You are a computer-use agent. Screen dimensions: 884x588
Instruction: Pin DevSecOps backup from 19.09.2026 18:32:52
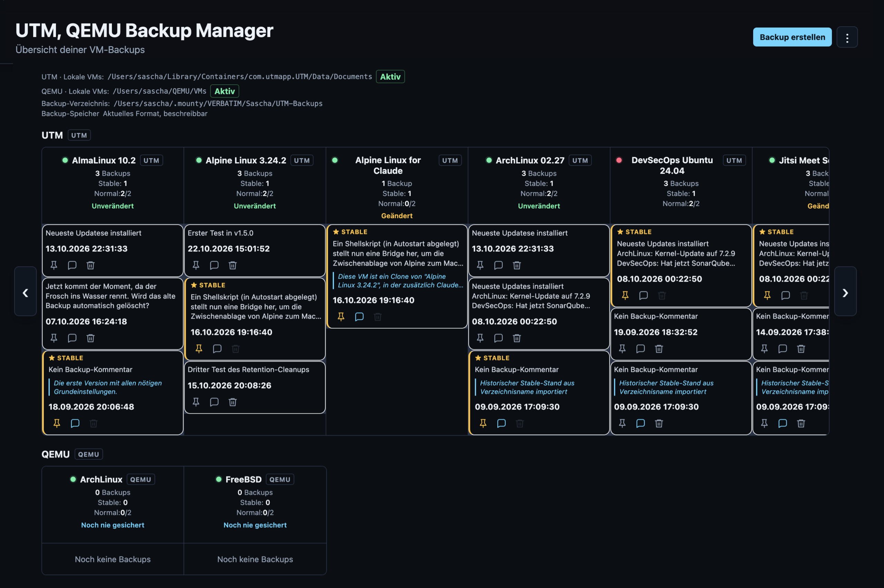tap(622, 348)
